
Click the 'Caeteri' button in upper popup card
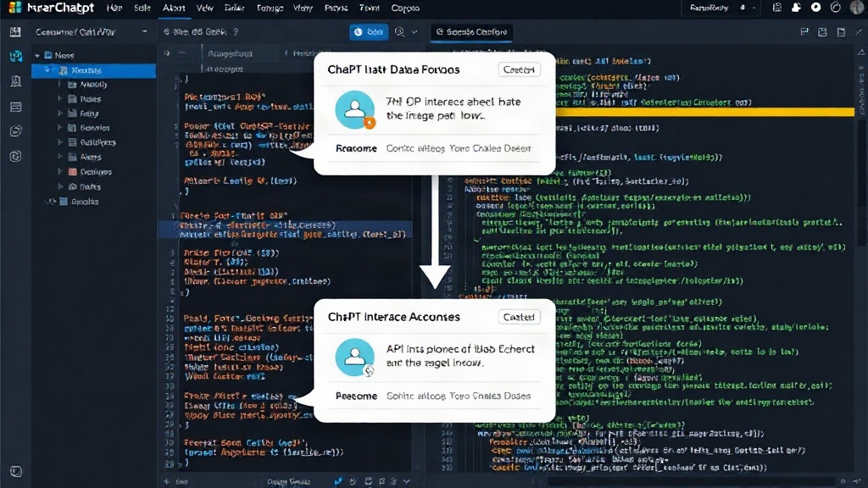[519, 69]
